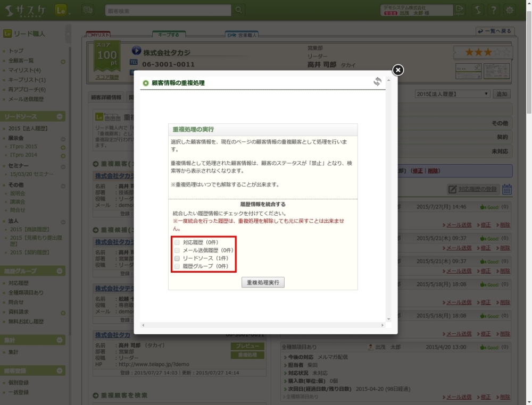Viewport: 532px width, 405px height.
Task: Click the refresh icon in dialog header
Action: tap(377, 82)
